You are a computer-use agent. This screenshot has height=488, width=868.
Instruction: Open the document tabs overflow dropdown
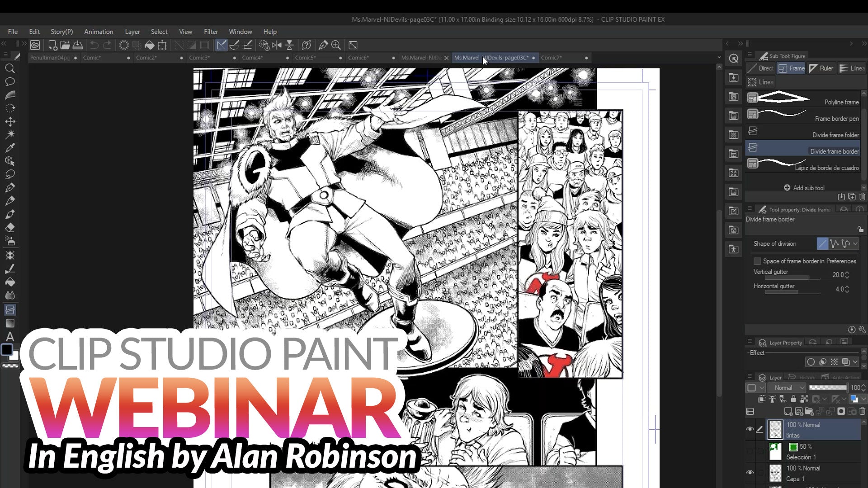(719, 57)
